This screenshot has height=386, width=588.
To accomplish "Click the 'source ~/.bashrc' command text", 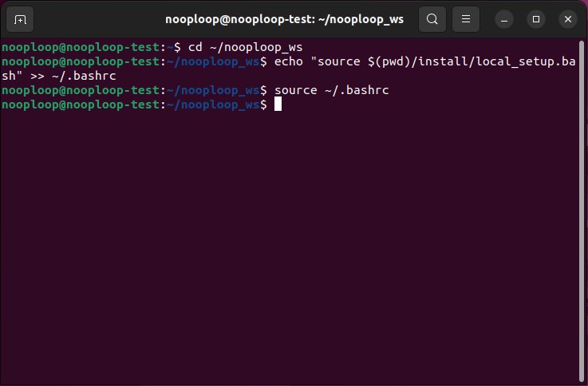I will (331, 90).
